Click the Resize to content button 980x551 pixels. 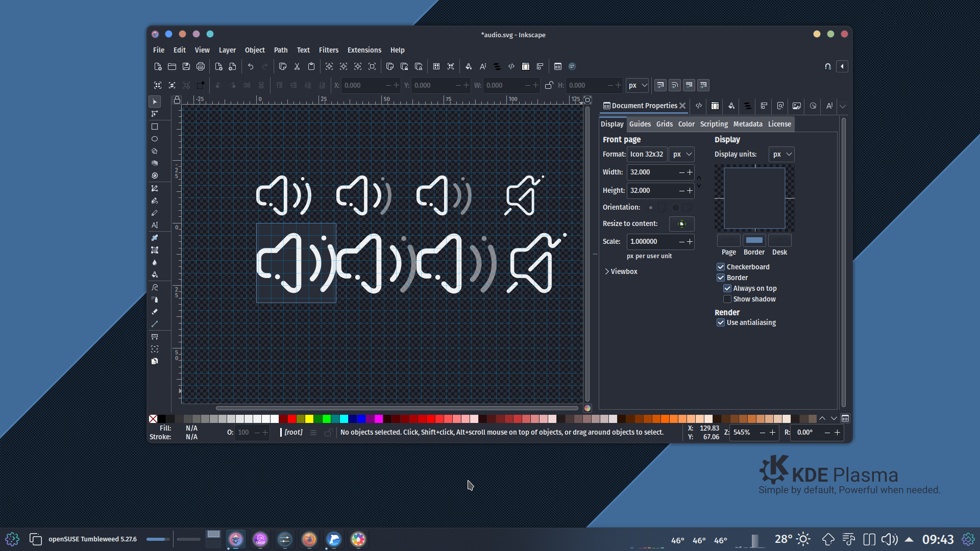coord(681,224)
